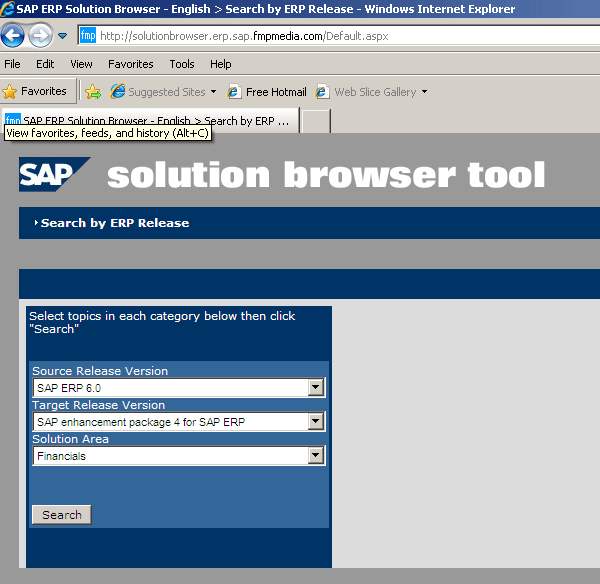600x584 pixels.
Task: Open the Favorites center button
Action: (38, 91)
